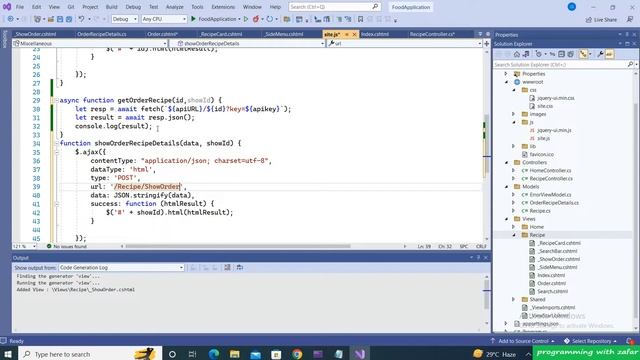Click the bookmark toolbar icon
Viewport: 640px width, 360px height.
click(x=360, y=19)
